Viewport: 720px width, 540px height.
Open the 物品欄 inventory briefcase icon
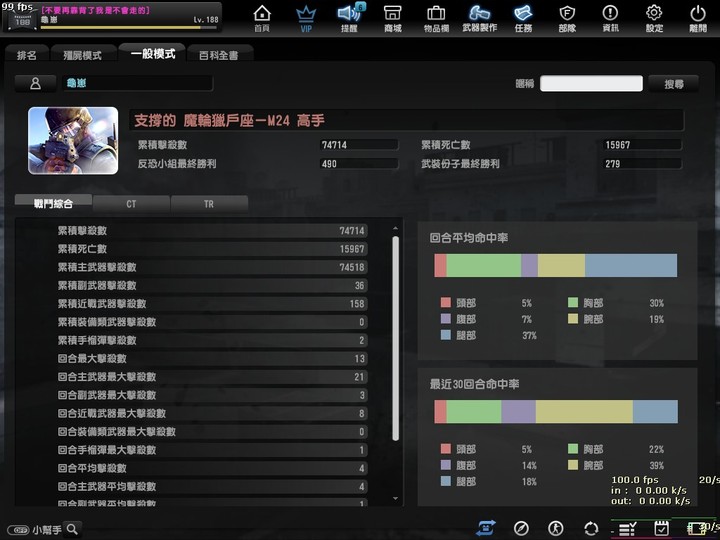[x=436, y=18]
